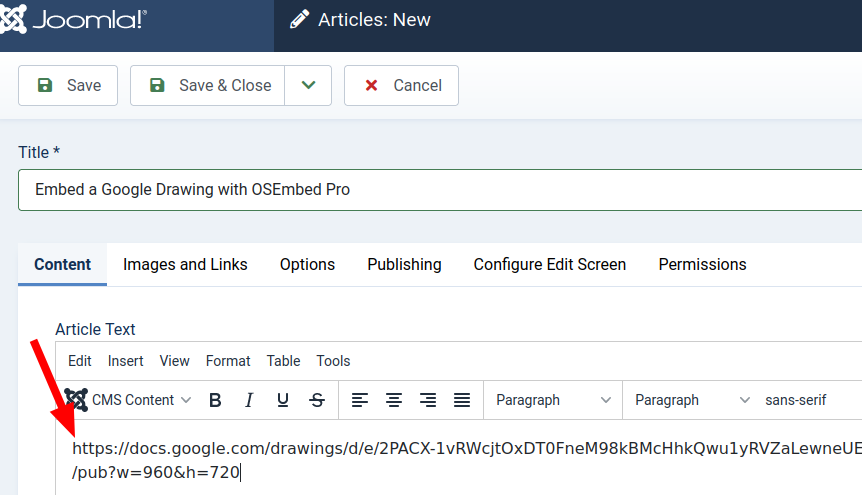Click the pencil icon beside Articles: New
The width and height of the screenshot is (862, 495).
[299, 19]
